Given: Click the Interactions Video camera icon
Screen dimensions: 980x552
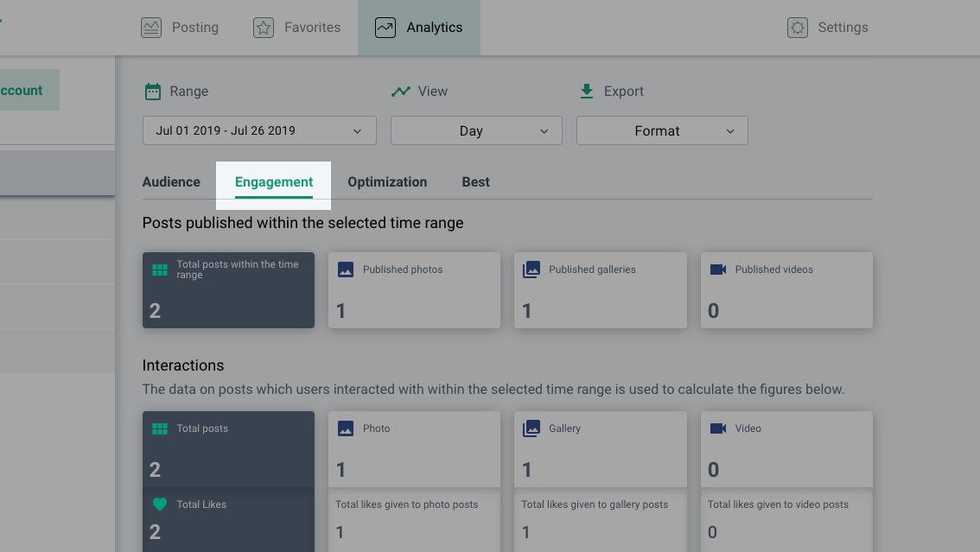Looking at the screenshot, I should [x=718, y=428].
